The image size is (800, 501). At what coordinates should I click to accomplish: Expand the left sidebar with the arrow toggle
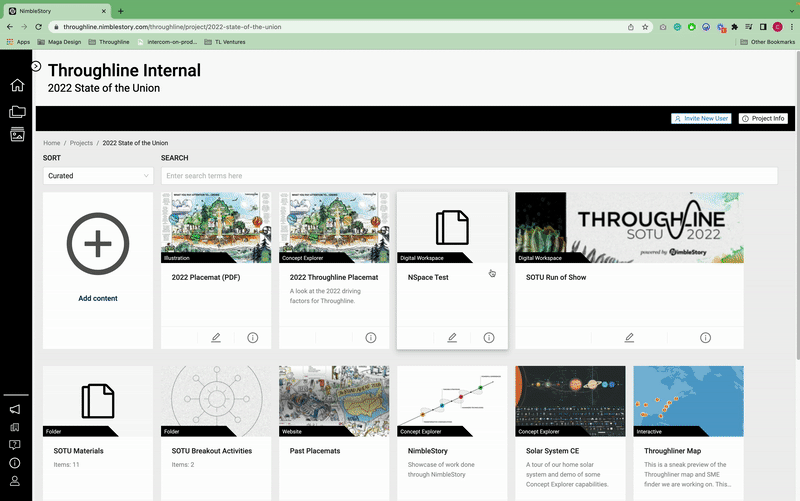36,66
